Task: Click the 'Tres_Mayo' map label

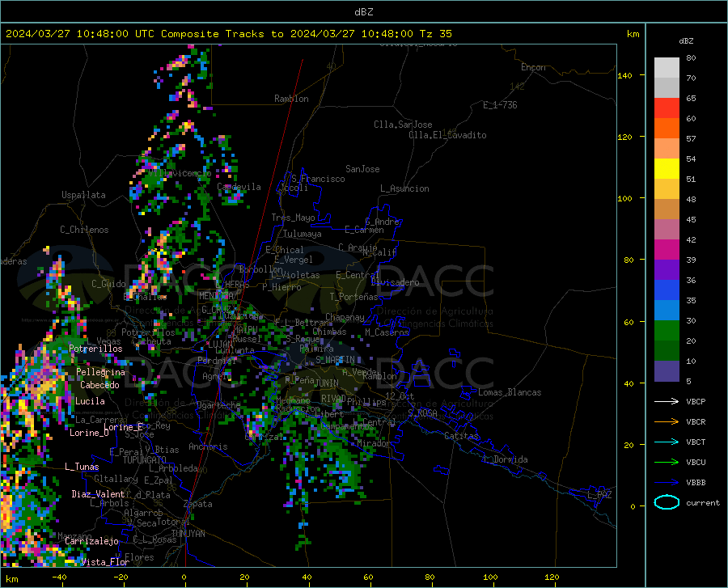Action: pyautogui.click(x=293, y=218)
